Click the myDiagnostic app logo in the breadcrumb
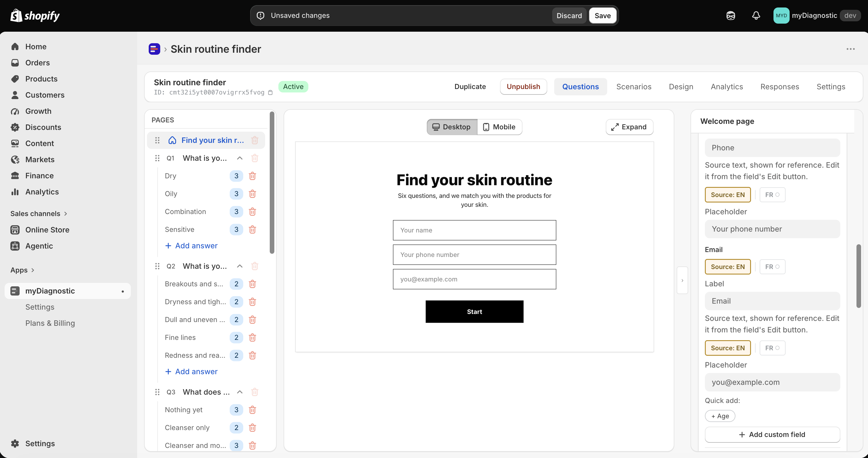The height and width of the screenshot is (458, 868). pyautogui.click(x=154, y=49)
